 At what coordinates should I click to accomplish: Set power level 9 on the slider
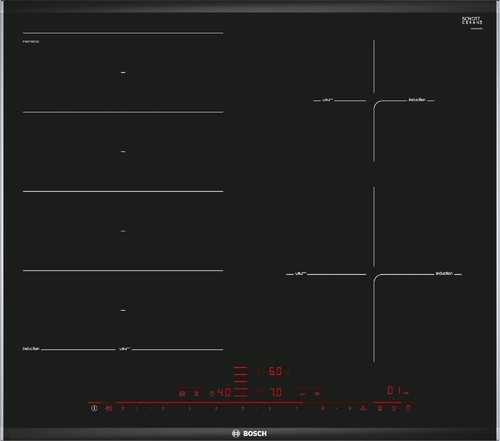pos(350,408)
